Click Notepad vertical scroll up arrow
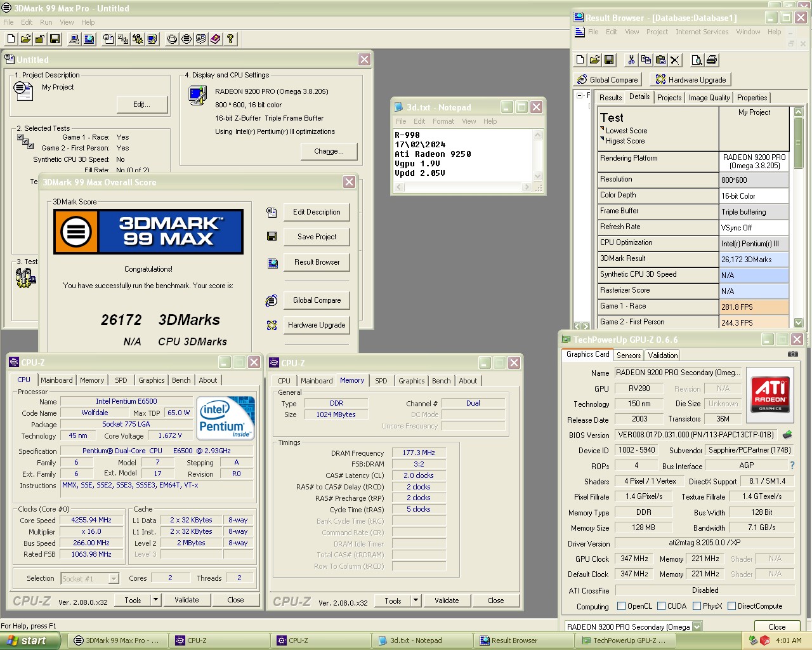 coord(538,135)
